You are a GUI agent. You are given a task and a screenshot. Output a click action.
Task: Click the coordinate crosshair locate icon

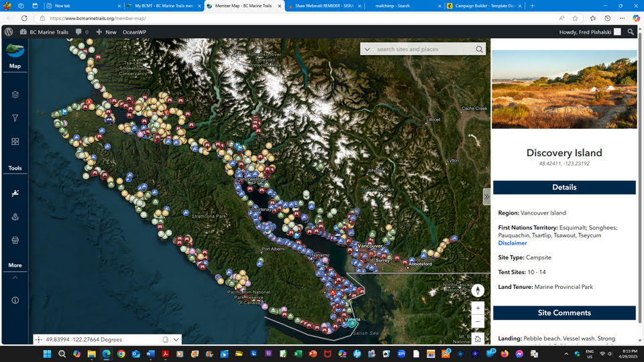[x=39, y=339]
